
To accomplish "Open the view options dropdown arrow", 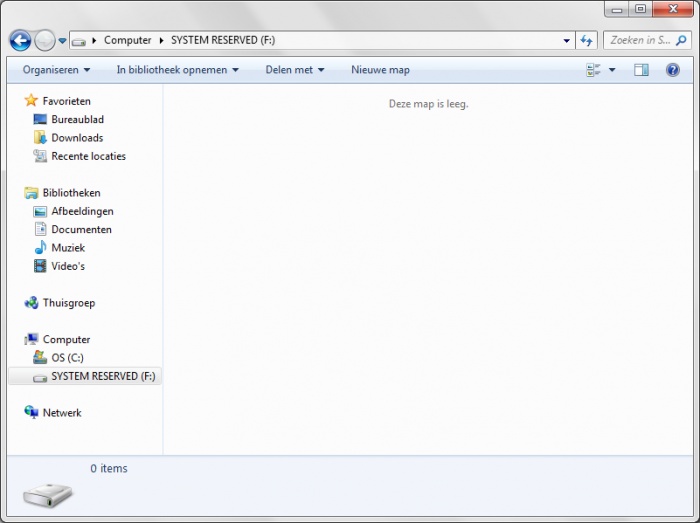I will 612,70.
